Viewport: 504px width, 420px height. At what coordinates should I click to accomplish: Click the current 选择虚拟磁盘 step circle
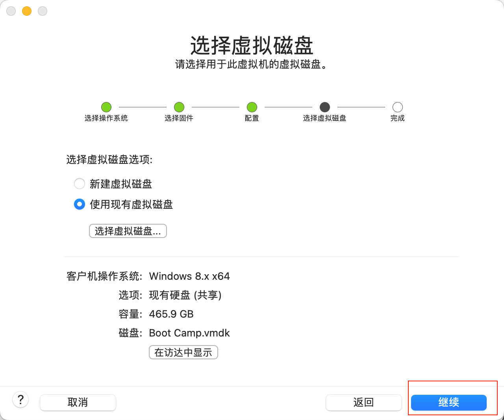[325, 107]
